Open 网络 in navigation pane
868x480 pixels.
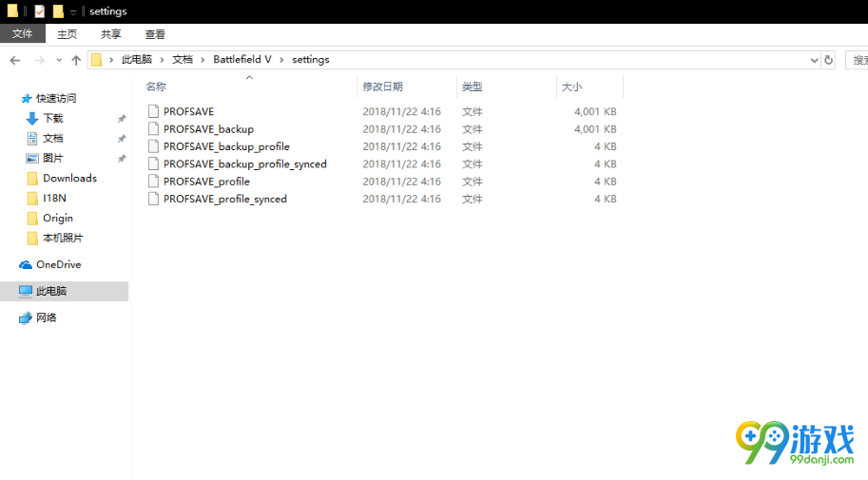click(x=47, y=317)
